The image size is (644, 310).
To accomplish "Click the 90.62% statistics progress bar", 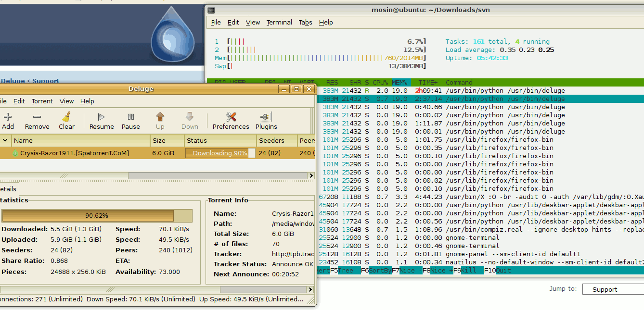I will pyautogui.click(x=97, y=215).
